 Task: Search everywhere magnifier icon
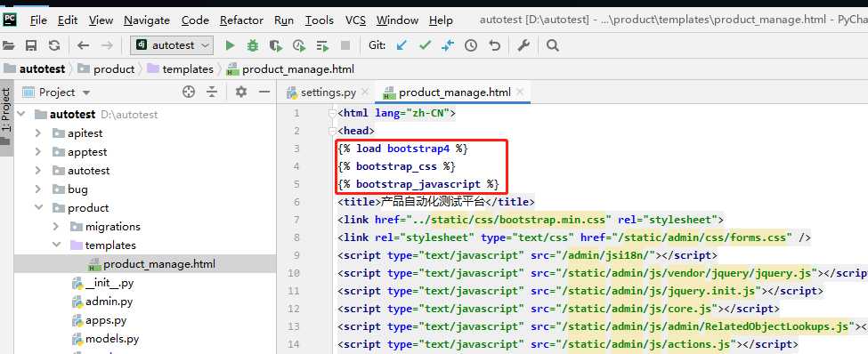coord(553,45)
